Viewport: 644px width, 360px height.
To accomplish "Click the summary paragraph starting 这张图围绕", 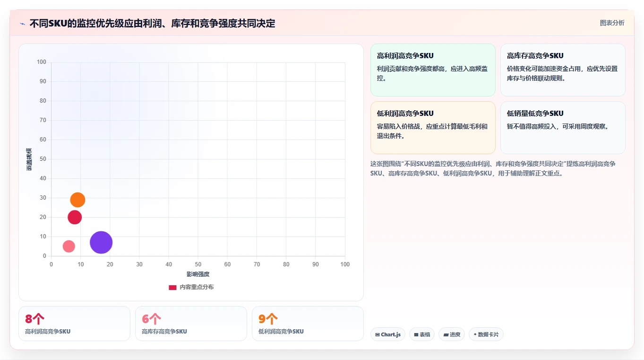I will pyautogui.click(x=493, y=168).
